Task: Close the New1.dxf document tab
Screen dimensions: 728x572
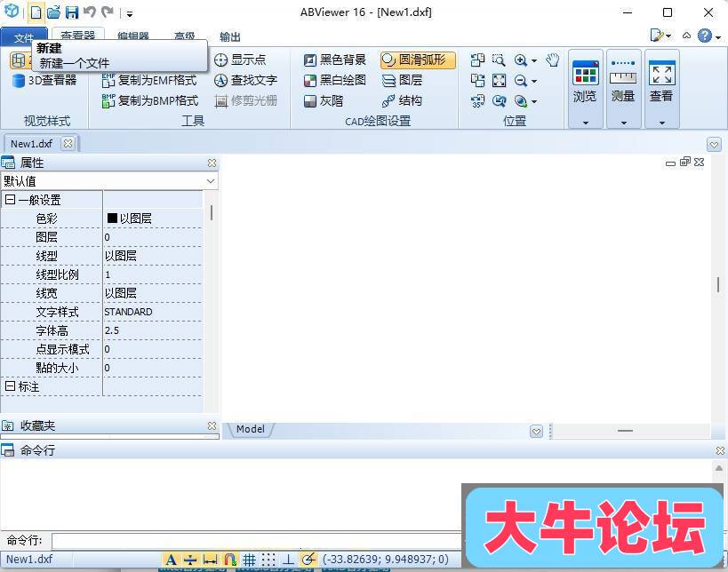Action: (x=68, y=143)
